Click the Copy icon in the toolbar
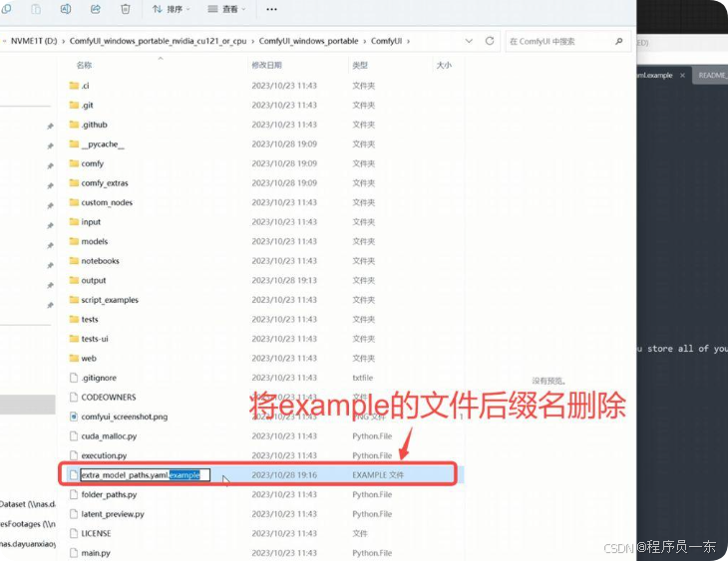 point(7,9)
